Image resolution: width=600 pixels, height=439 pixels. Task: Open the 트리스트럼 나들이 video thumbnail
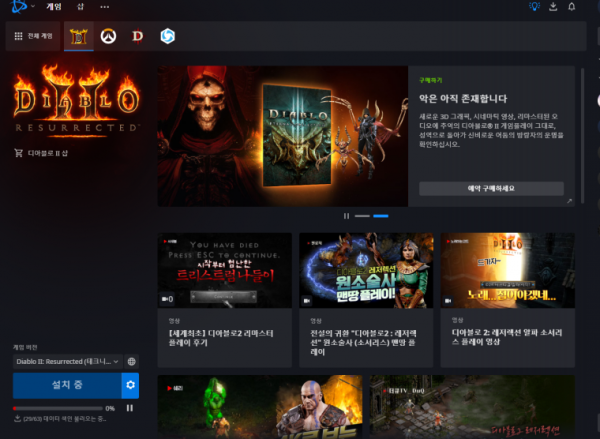[225, 270]
